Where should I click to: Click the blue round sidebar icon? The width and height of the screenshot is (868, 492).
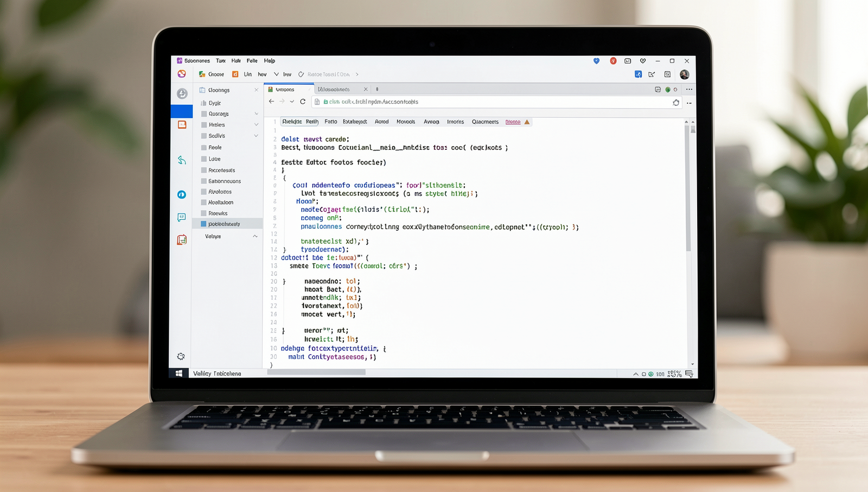pos(182,194)
